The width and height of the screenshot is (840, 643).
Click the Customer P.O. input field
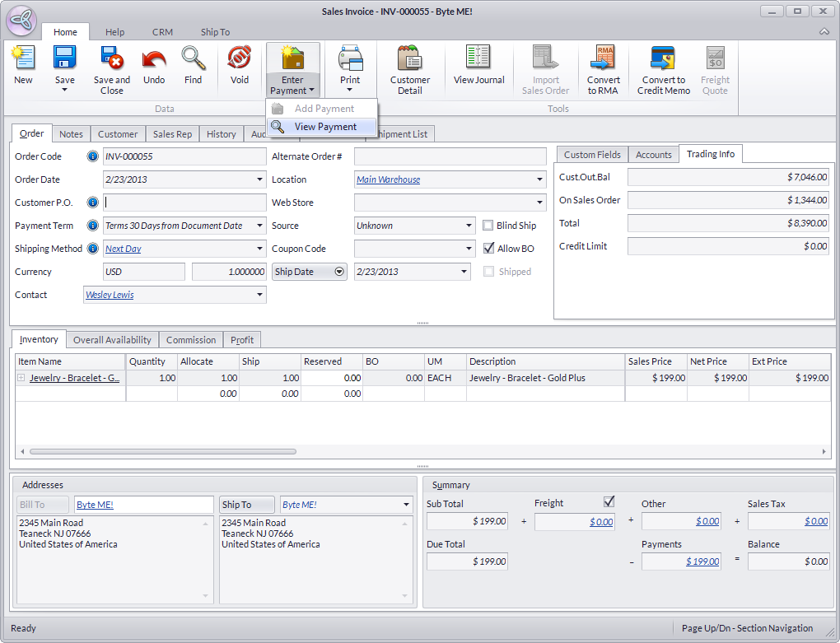(184, 203)
